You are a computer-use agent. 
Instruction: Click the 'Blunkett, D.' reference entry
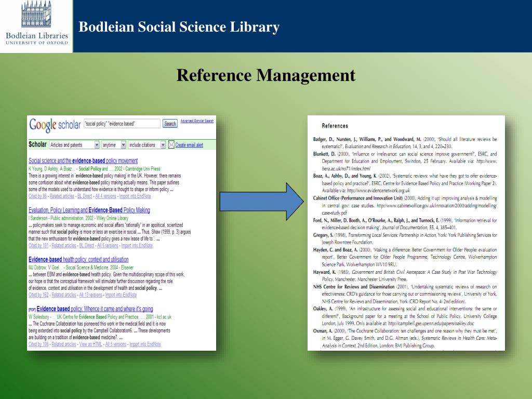[405, 161]
